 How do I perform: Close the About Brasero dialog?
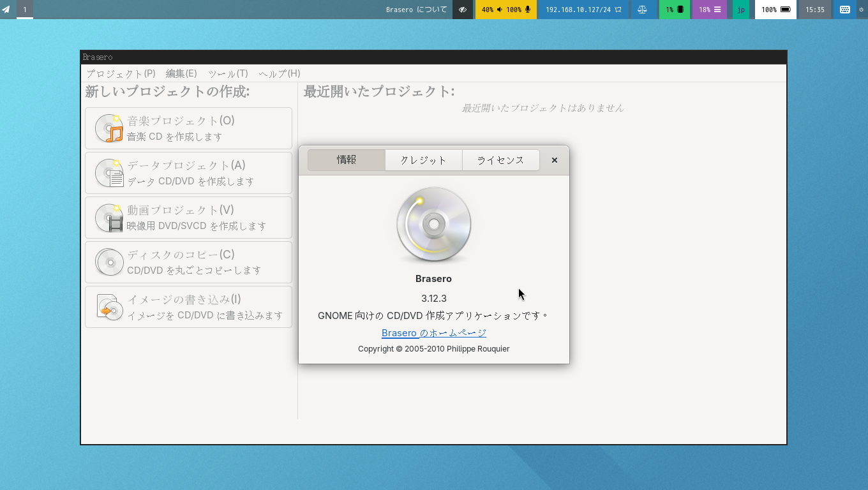(x=555, y=160)
